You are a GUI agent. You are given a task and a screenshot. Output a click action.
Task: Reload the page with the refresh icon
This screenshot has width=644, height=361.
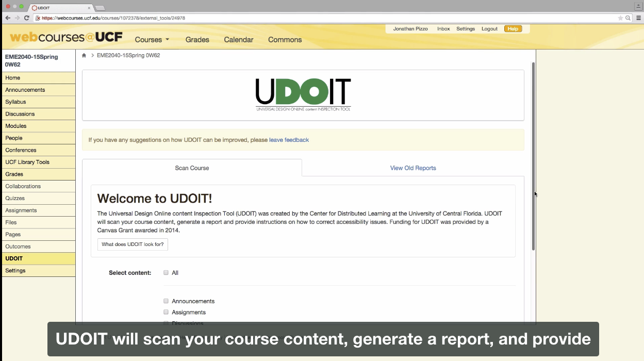click(26, 17)
